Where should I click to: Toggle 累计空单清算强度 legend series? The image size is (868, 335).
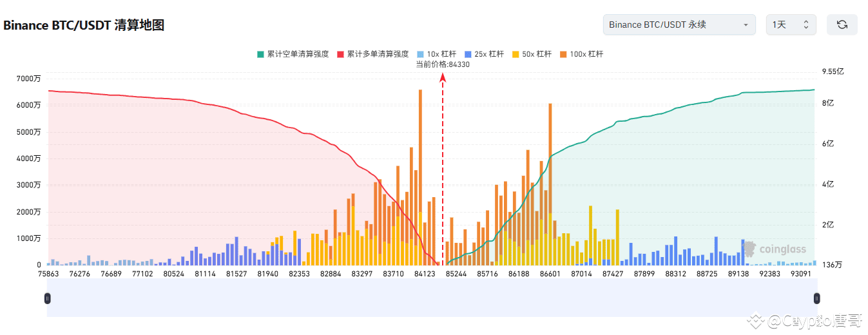[x=293, y=54]
